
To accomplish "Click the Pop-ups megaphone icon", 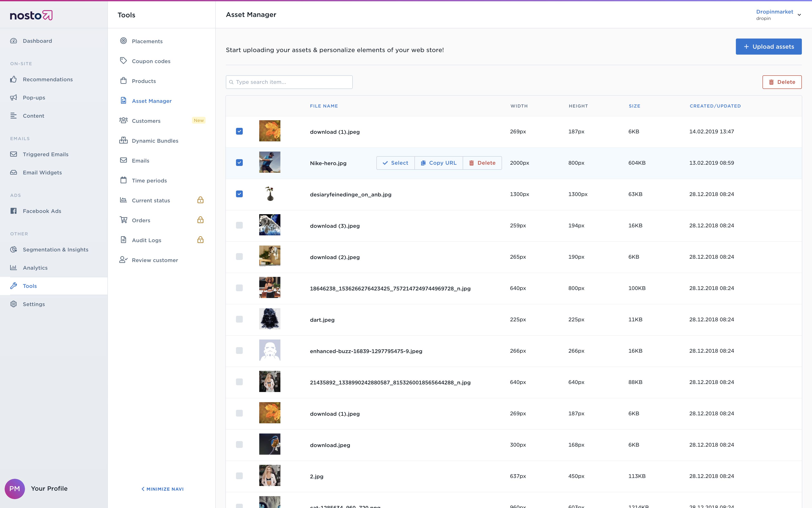I will coord(13,97).
